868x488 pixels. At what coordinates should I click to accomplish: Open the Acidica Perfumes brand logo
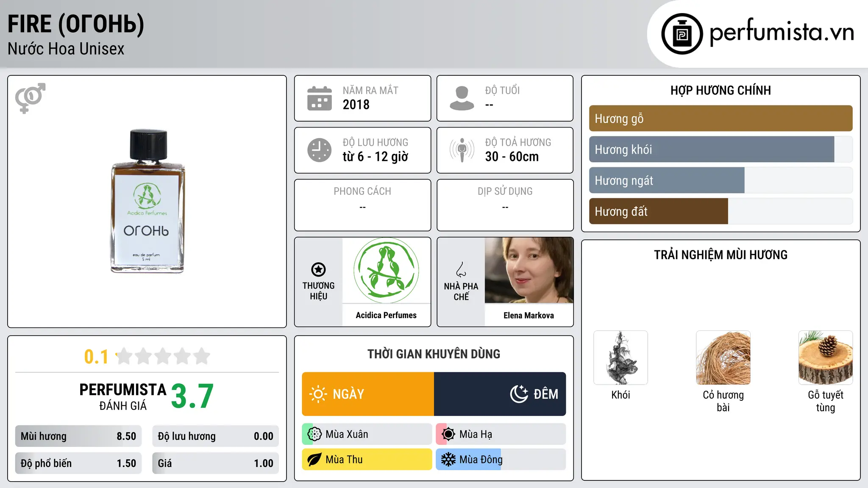(x=386, y=270)
